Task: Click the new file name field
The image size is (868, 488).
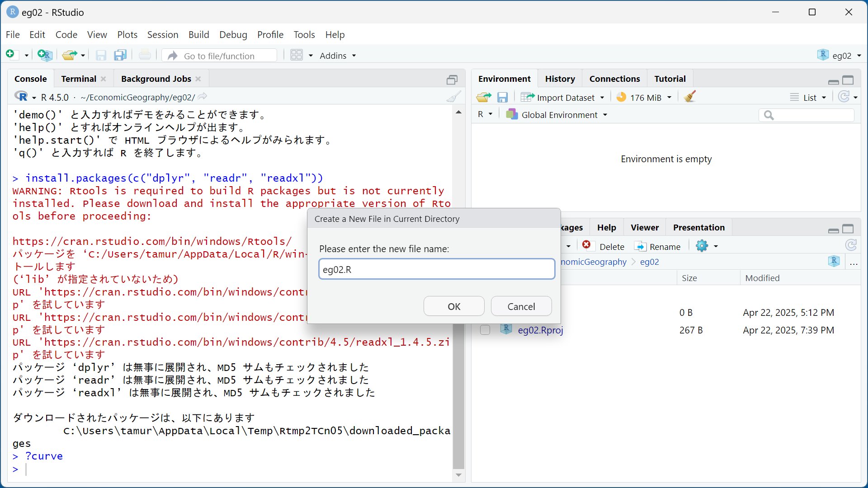Action: tap(436, 269)
